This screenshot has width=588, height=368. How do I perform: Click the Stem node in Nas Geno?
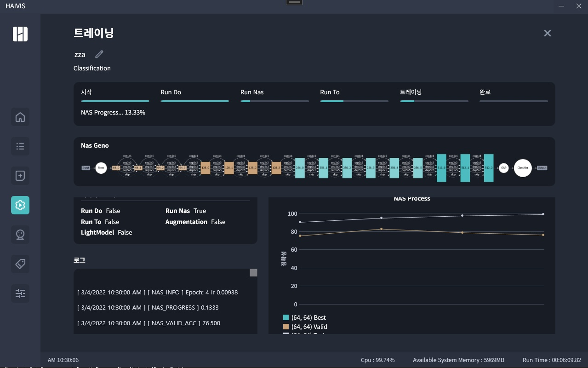coord(101,168)
